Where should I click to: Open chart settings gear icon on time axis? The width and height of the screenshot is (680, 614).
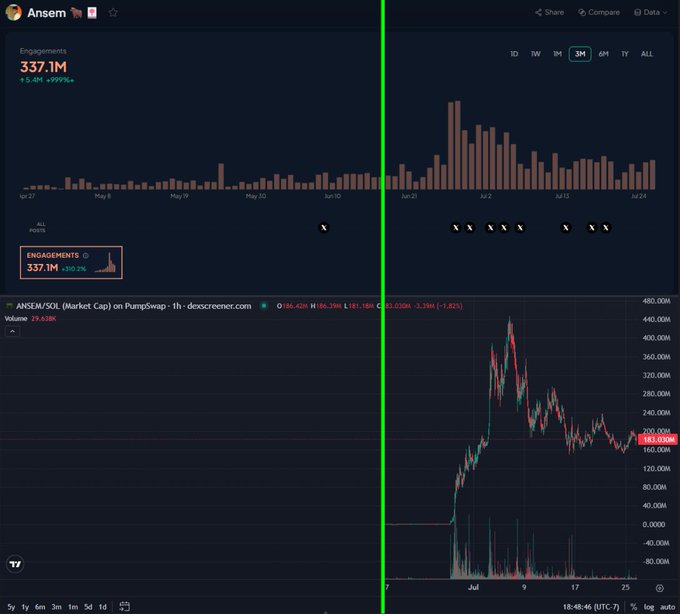(660, 588)
